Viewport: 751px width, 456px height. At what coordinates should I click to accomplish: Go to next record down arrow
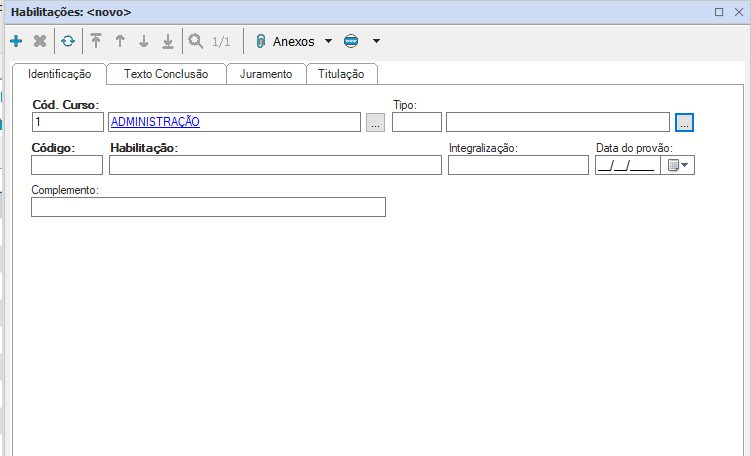click(144, 41)
